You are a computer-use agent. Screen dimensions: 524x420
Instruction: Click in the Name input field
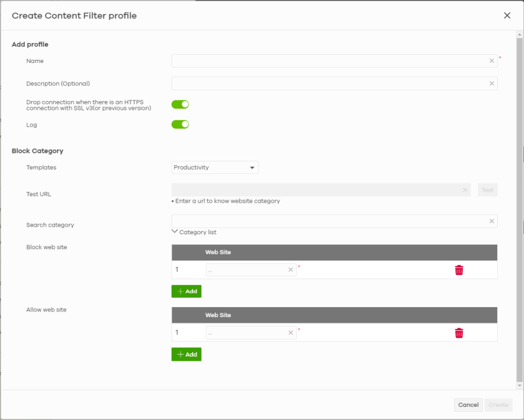[329, 61]
